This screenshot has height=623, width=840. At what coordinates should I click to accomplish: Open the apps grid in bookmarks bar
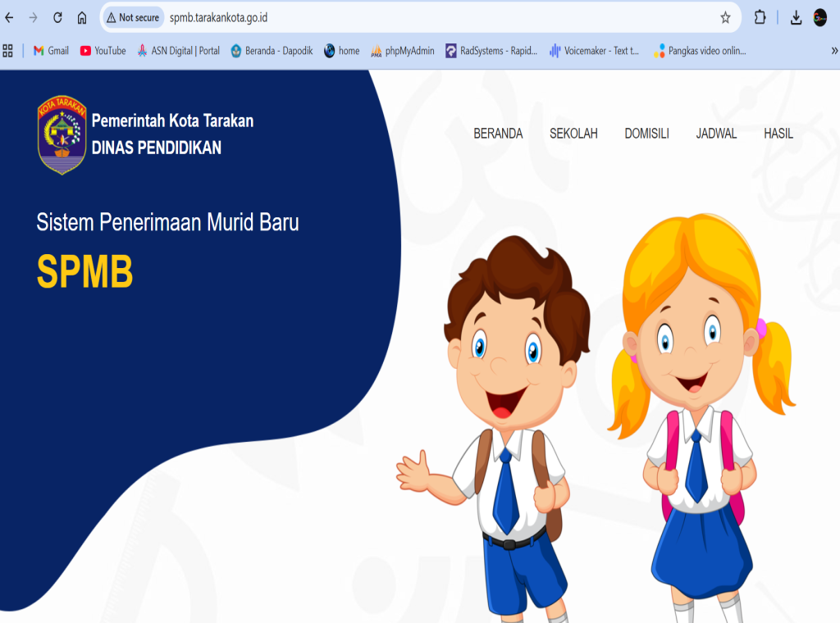8,51
